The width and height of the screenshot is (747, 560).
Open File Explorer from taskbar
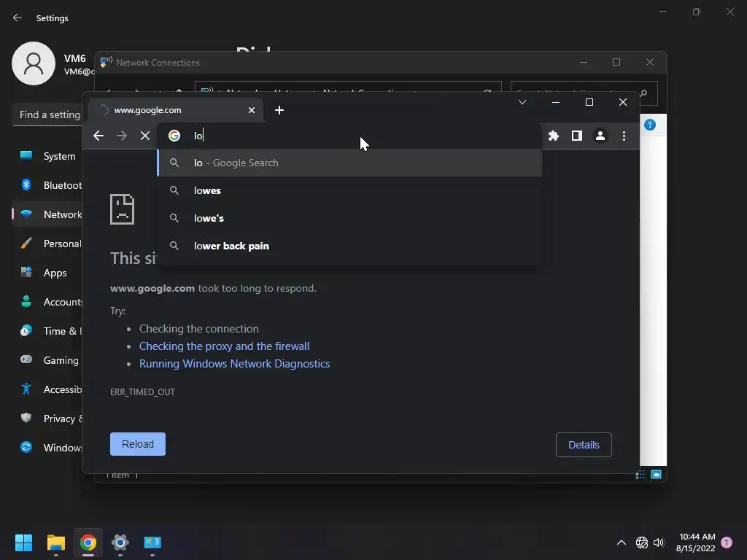pyautogui.click(x=55, y=542)
